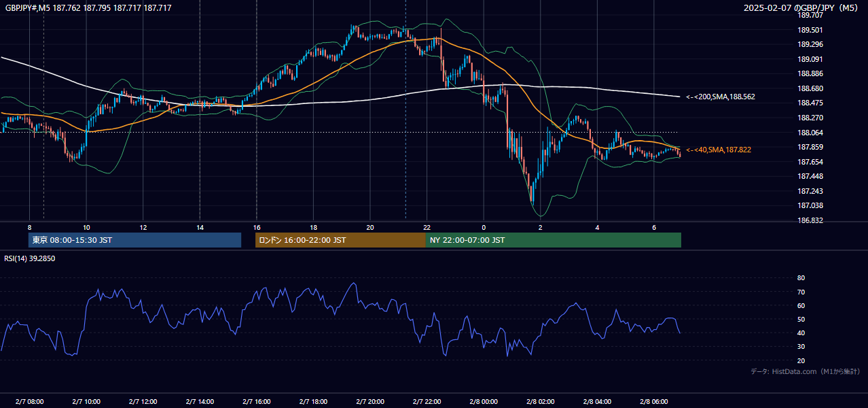Click the RSI(14) 39.2850 indicator label
The width and height of the screenshot is (868, 408).
pyautogui.click(x=30, y=258)
